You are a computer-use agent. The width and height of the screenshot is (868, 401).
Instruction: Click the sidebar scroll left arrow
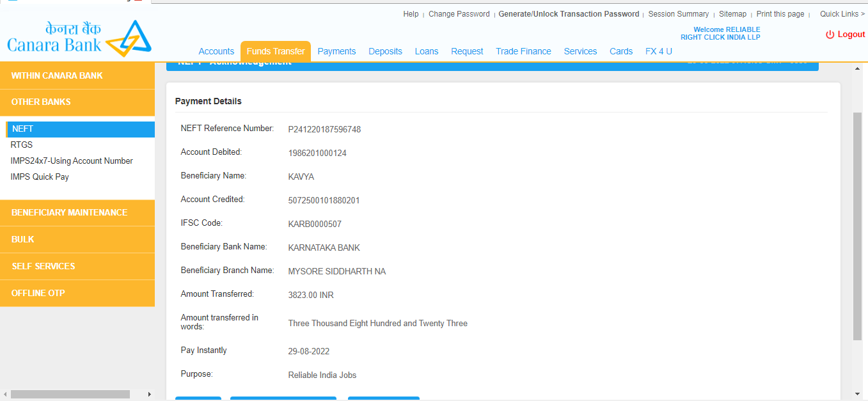[4, 394]
